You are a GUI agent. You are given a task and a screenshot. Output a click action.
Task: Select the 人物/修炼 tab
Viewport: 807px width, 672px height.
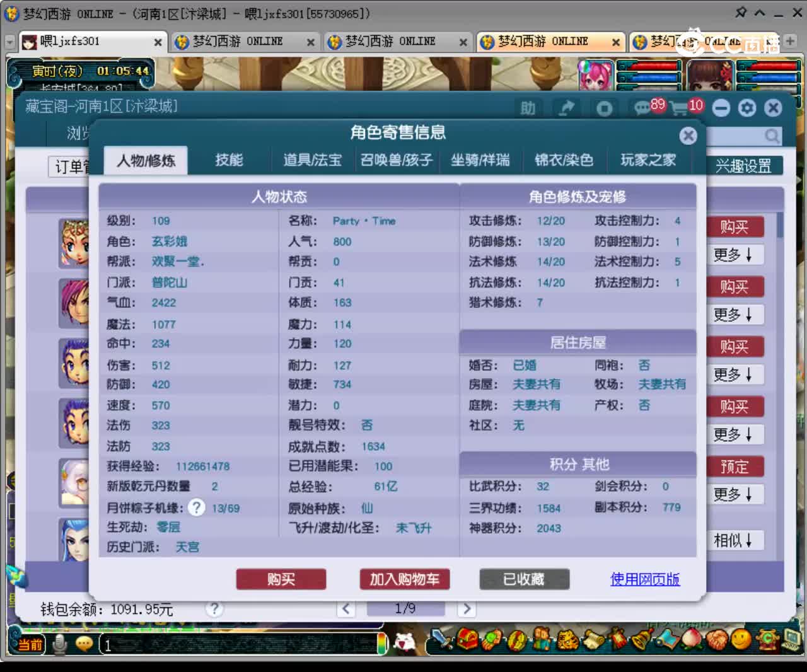[146, 161]
